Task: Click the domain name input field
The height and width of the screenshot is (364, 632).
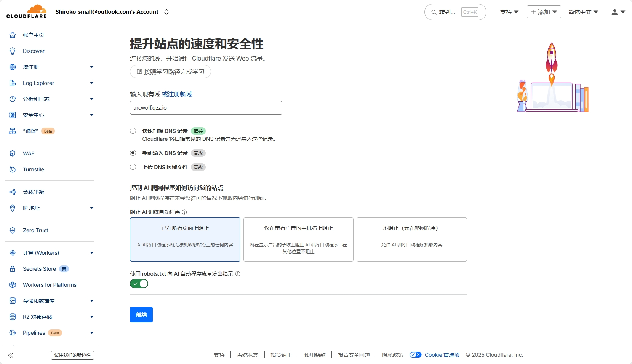Action: pos(206,108)
